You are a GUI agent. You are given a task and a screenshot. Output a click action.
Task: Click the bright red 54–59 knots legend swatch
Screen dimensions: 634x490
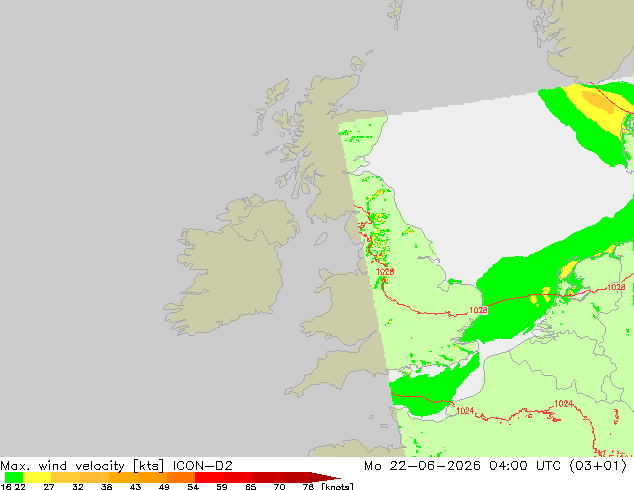click(209, 477)
